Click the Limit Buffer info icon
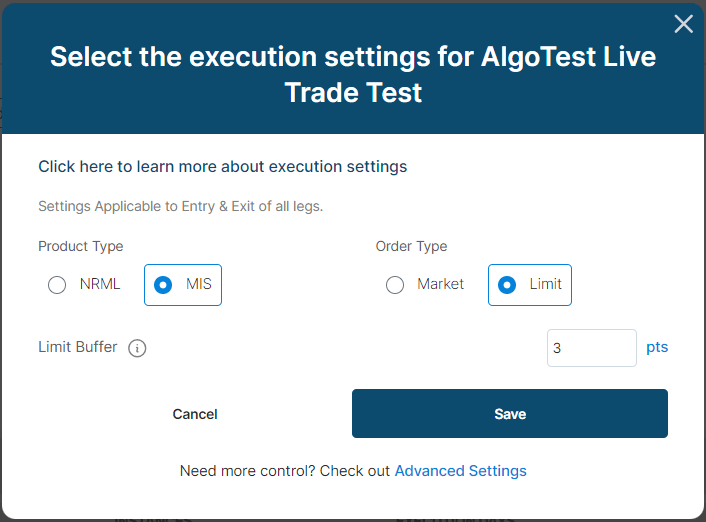 [x=138, y=348]
